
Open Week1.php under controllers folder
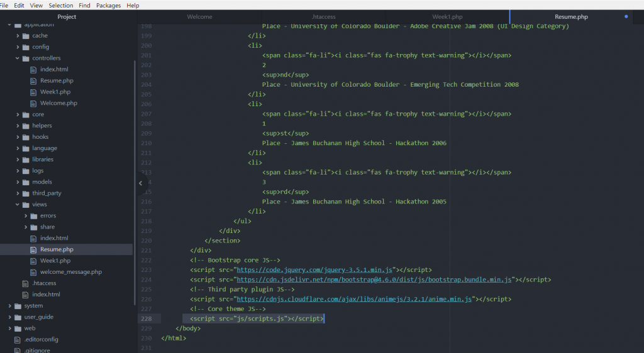click(x=55, y=92)
